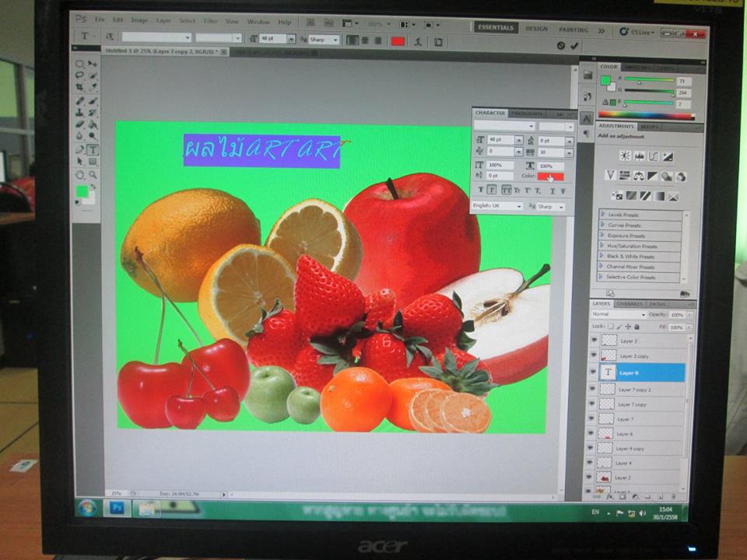747x560 pixels.
Task: Open the blending mode dropdown showing Normal
Action: pyautogui.click(x=619, y=315)
